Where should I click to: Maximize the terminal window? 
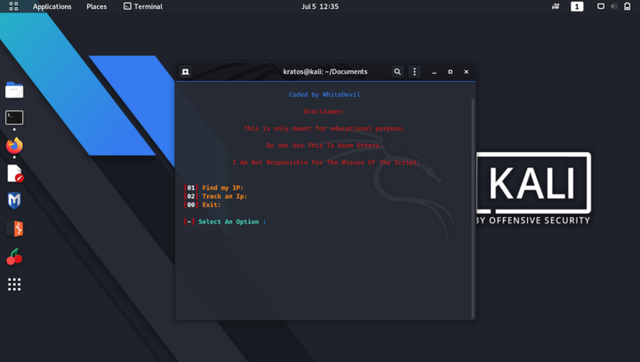[450, 72]
